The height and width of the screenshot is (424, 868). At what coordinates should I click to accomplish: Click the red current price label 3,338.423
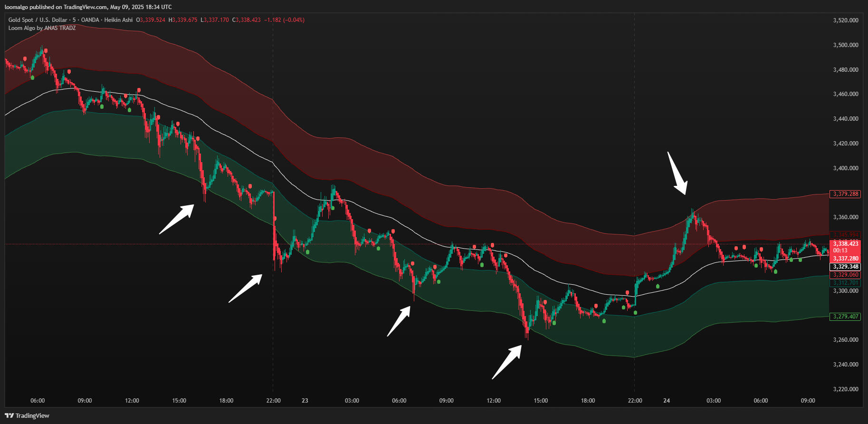click(x=846, y=244)
